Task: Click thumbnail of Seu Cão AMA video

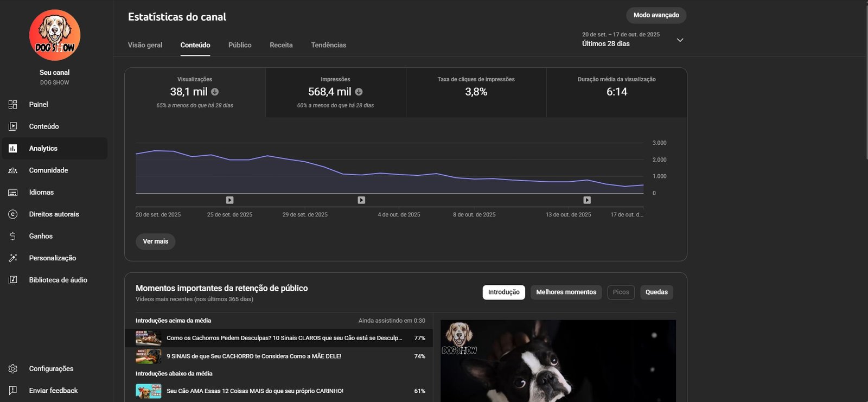Action: click(x=149, y=391)
